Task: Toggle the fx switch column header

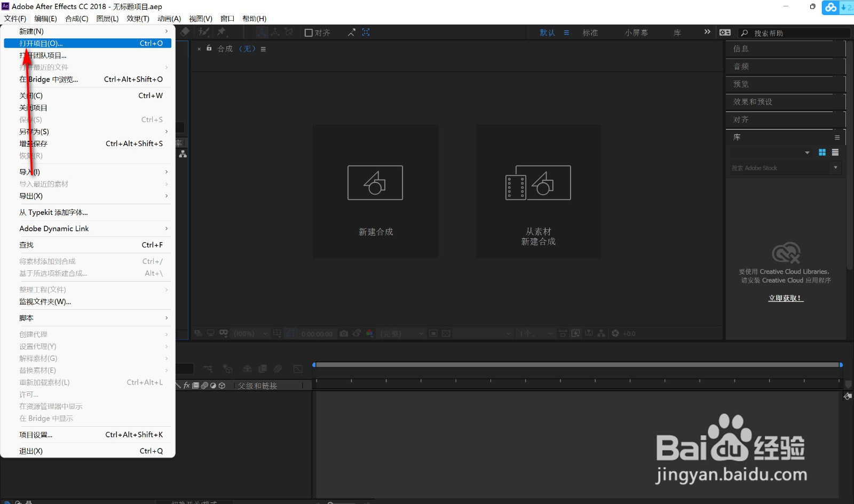Action: pos(187,385)
